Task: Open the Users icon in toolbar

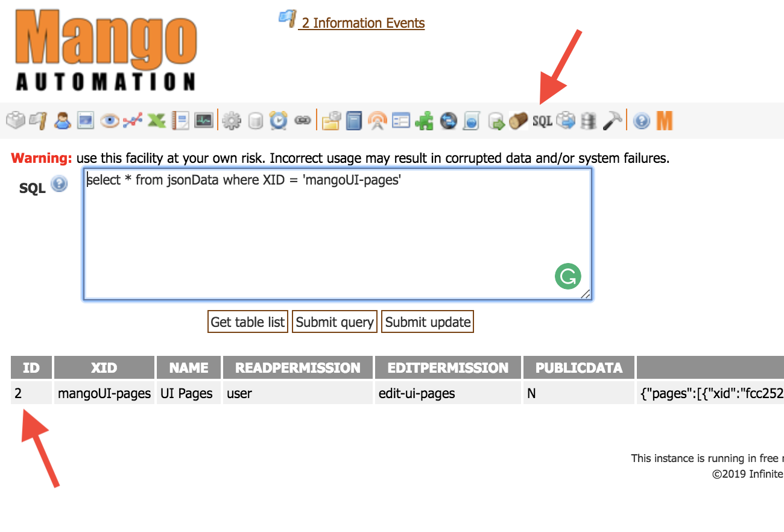Action: tap(62, 121)
